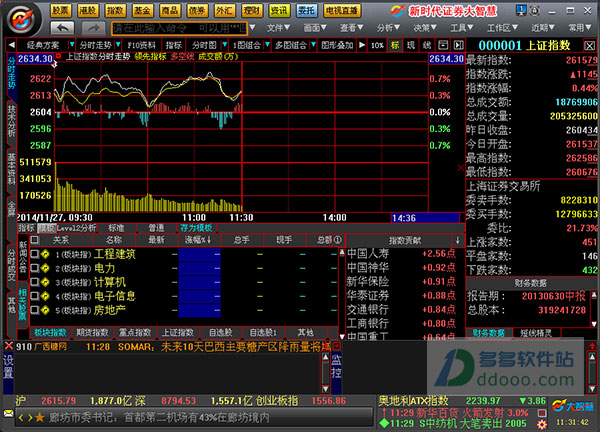Toggle the 标 marker button
600x432 pixels.
395,45
